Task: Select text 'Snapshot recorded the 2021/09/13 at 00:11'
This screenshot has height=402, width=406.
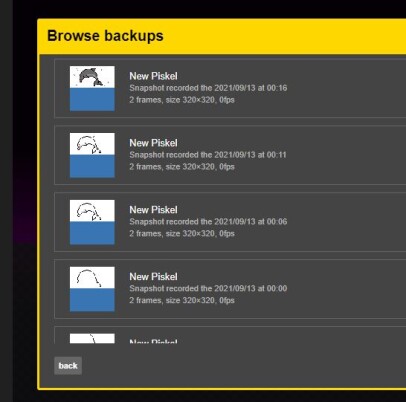Action: (x=208, y=155)
